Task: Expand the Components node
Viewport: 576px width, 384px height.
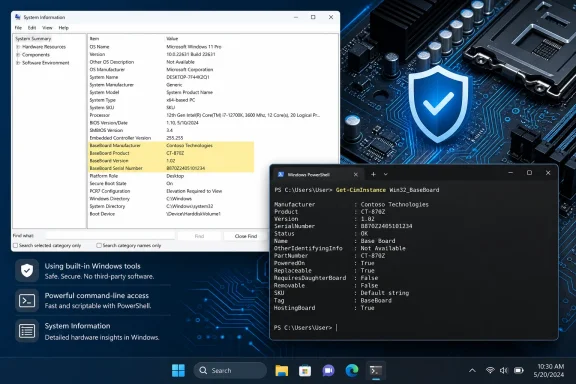Action: 18,55
